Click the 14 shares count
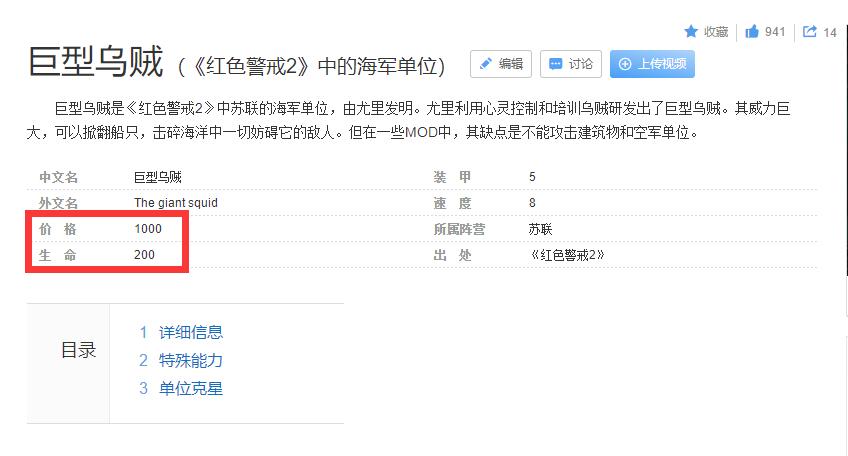This screenshot has width=848, height=456. click(830, 32)
